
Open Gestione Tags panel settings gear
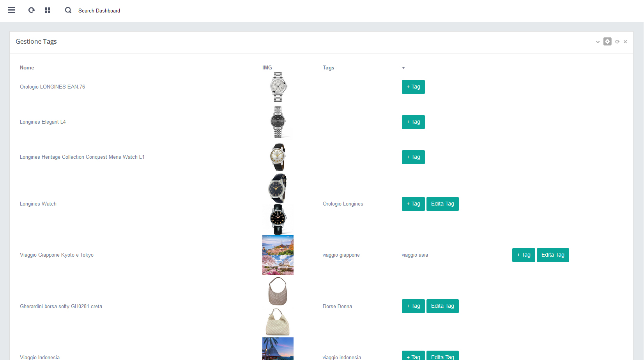coord(607,41)
